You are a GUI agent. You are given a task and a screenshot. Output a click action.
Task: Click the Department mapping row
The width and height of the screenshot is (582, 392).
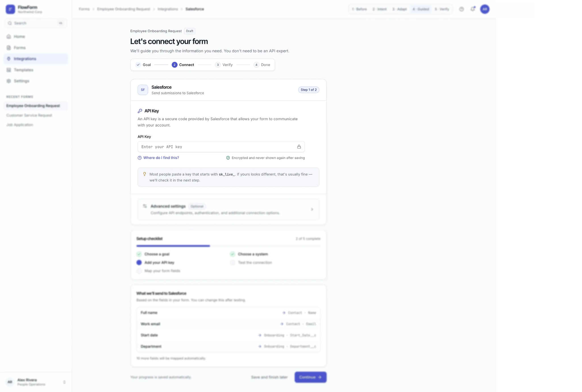(x=228, y=347)
